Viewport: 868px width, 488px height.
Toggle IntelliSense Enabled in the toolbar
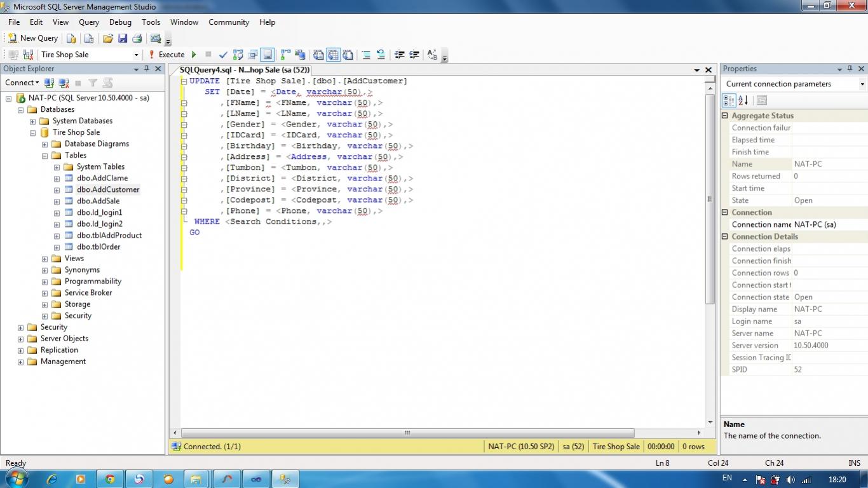tap(268, 55)
